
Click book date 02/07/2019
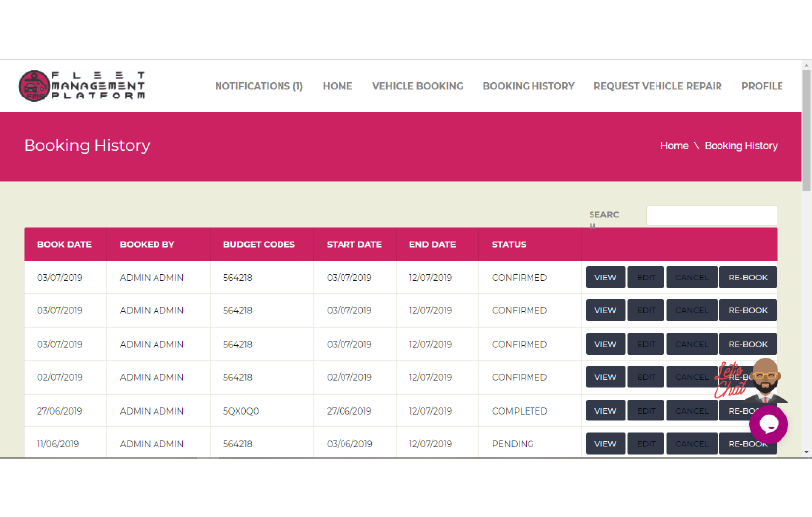pyautogui.click(x=60, y=377)
